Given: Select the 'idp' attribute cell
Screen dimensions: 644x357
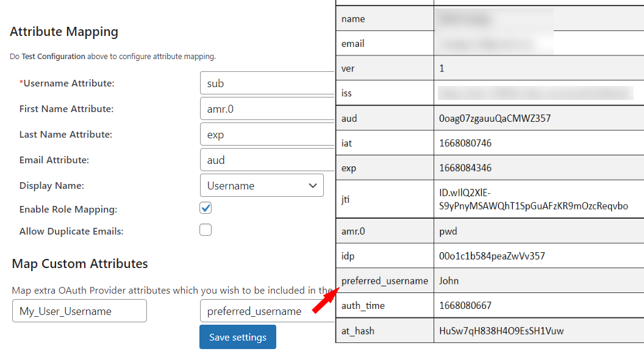Looking at the screenshot, I should (385, 256).
